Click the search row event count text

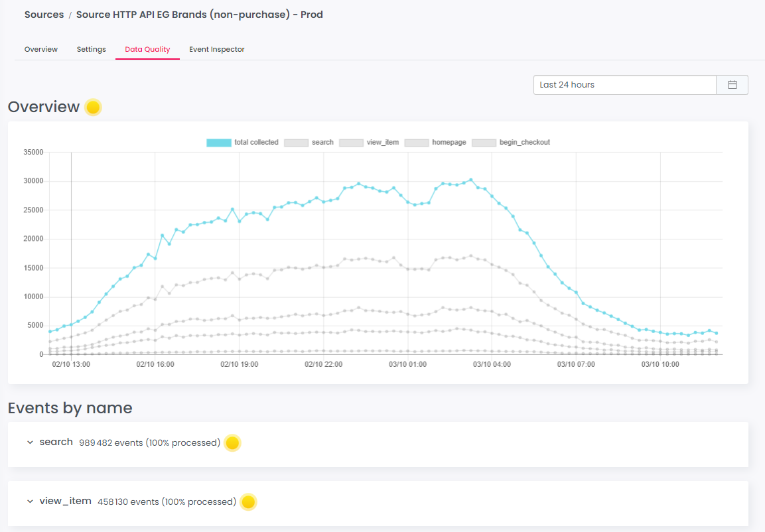[x=149, y=442]
